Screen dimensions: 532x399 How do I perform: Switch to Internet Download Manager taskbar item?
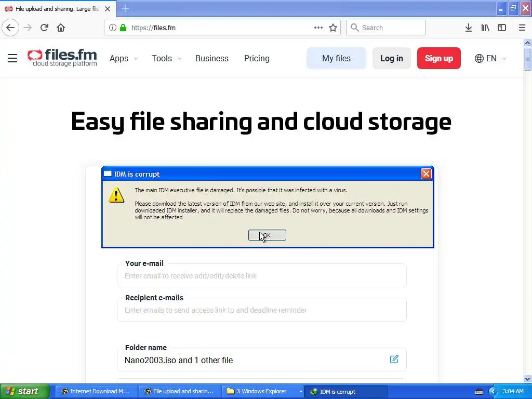[x=96, y=392]
